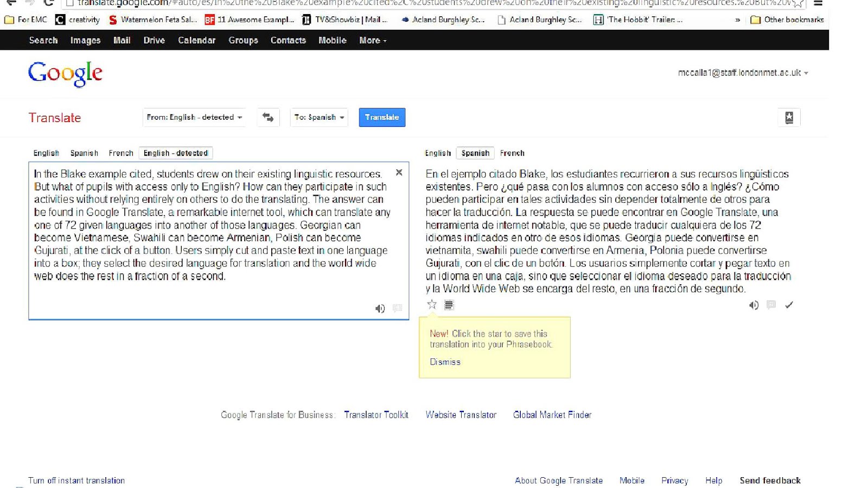
Task: Open the second Acland Burghley Sc... bookmark
Action: click(539, 20)
